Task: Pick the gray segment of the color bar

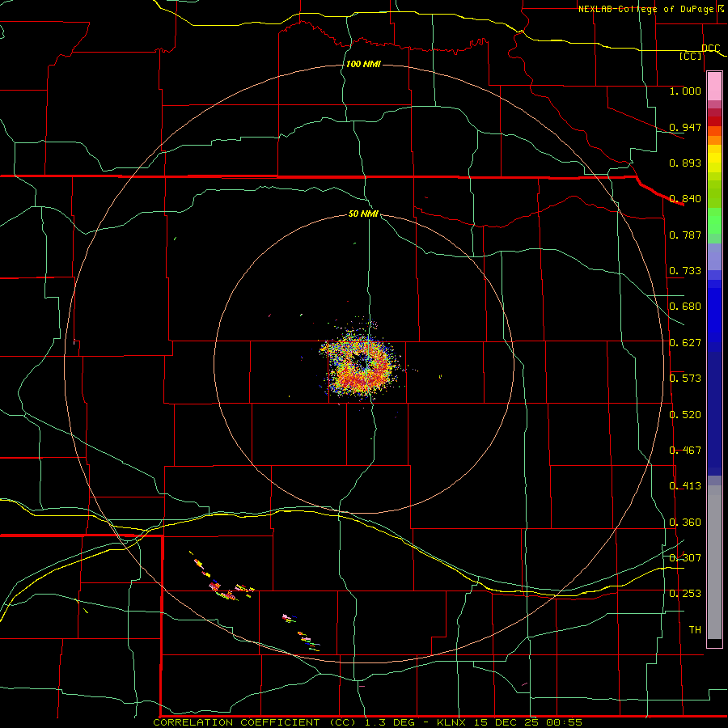Action: point(714,562)
